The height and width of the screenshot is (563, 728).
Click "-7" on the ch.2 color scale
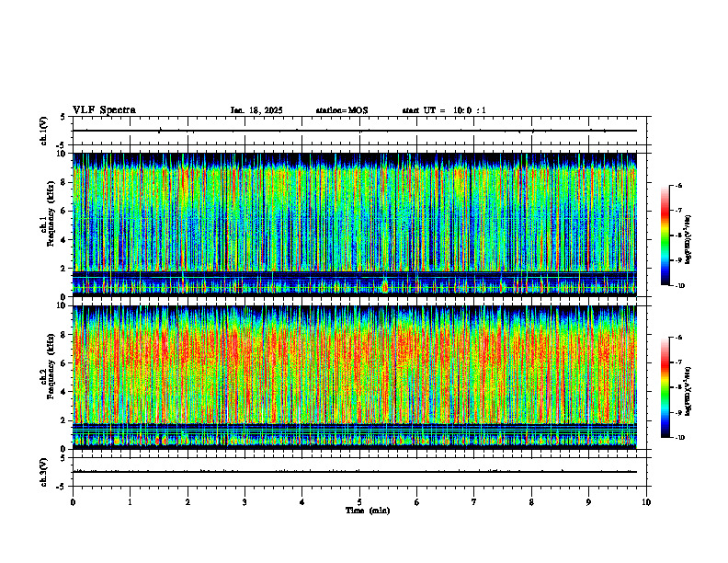pyautogui.click(x=678, y=362)
